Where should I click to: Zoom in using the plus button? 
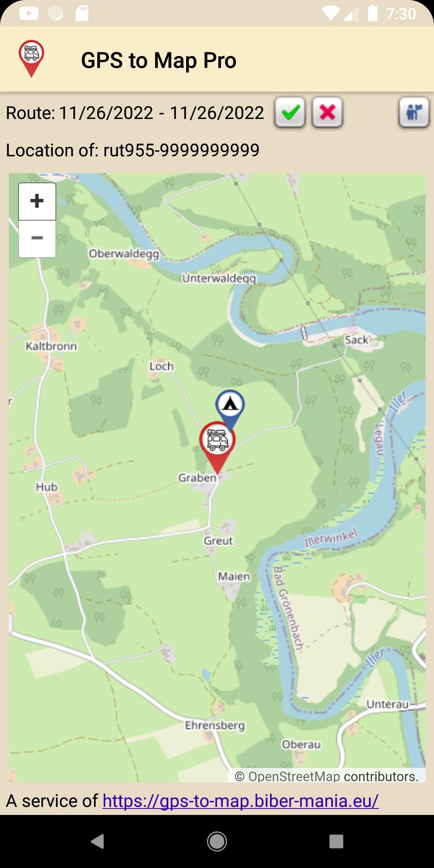click(x=37, y=201)
